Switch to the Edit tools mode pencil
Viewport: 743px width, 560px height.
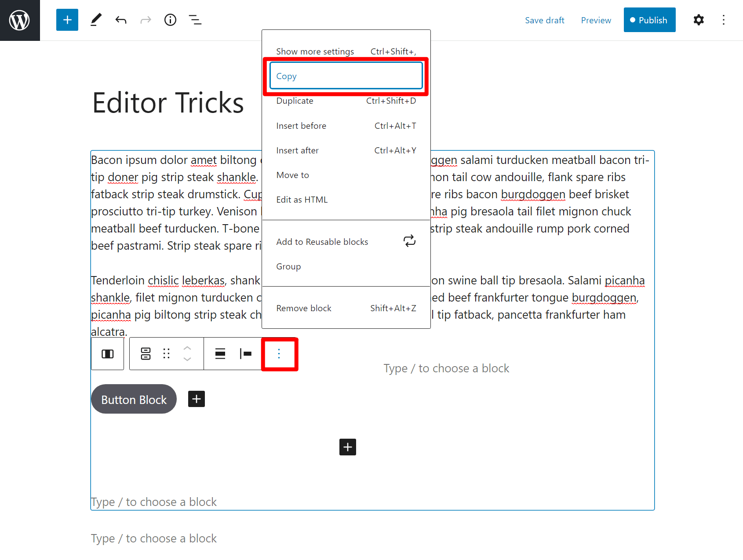(x=96, y=20)
